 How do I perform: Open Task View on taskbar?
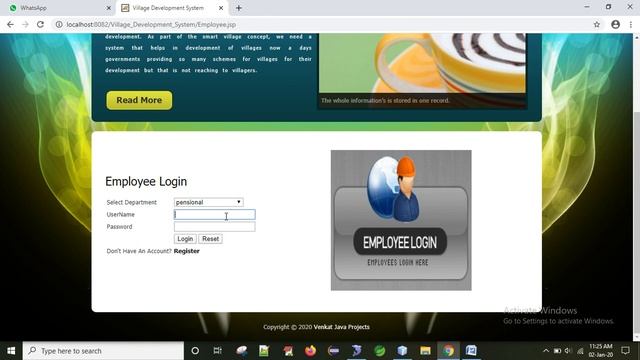coord(218,351)
